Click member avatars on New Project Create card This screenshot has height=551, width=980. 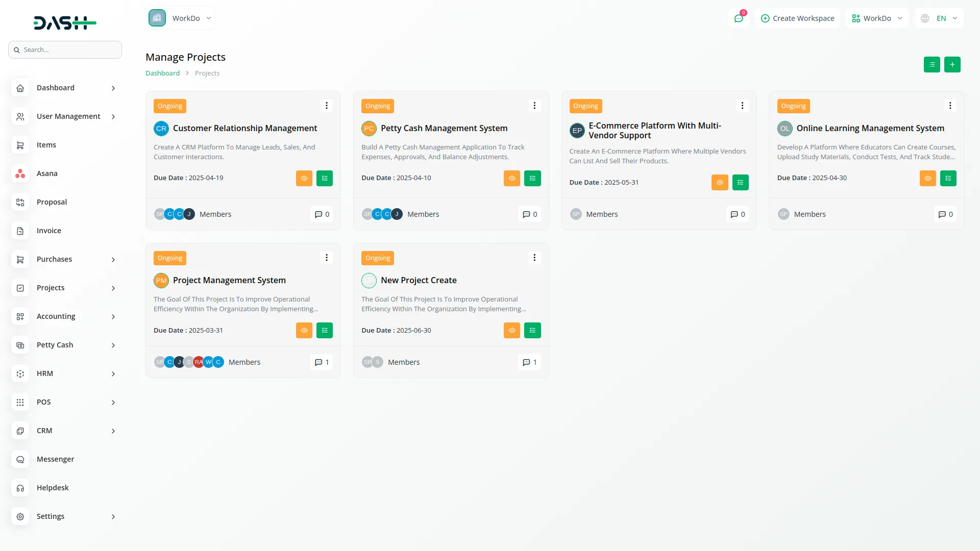[x=372, y=362]
